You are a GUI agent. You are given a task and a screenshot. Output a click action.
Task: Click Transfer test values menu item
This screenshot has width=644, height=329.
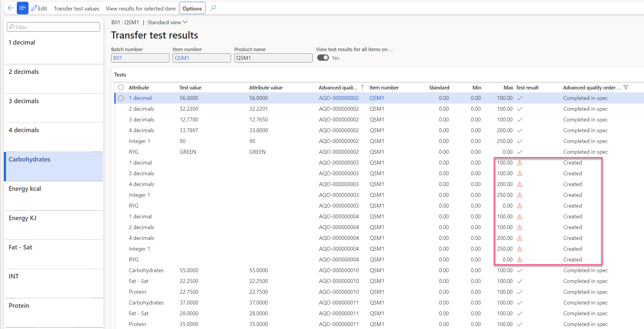[x=76, y=8]
